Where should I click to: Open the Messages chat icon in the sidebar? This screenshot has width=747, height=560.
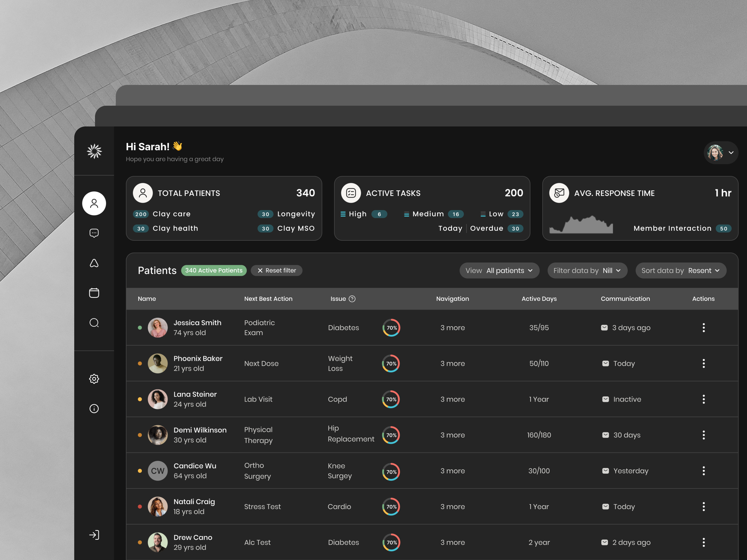click(94, 233)
